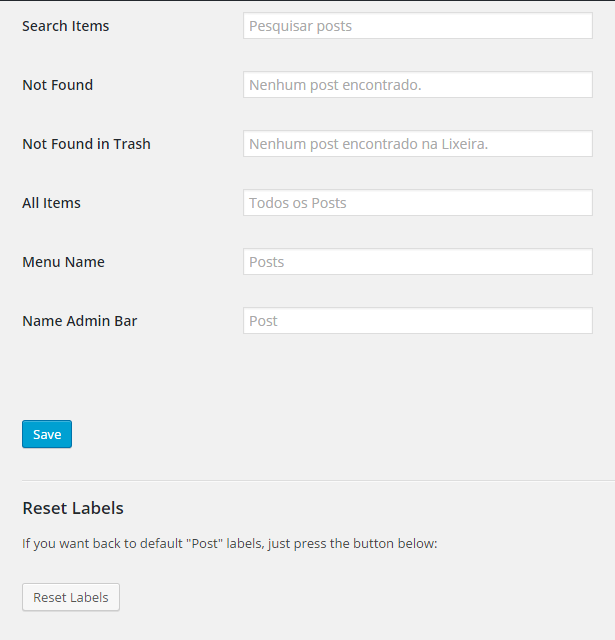Click the Not Found in Trash label
This screenshot has height=640, width=615.
(86, 144)
